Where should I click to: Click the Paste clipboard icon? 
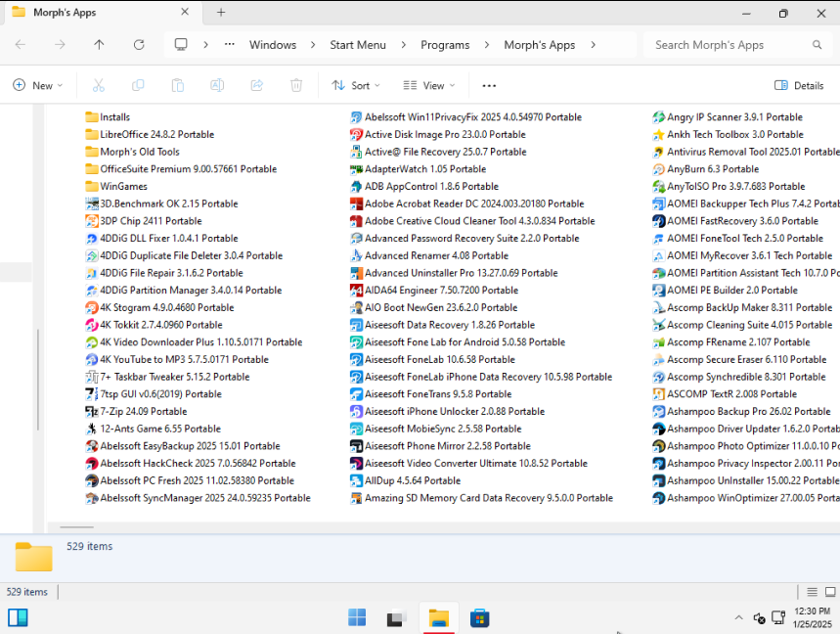(177, 85)
